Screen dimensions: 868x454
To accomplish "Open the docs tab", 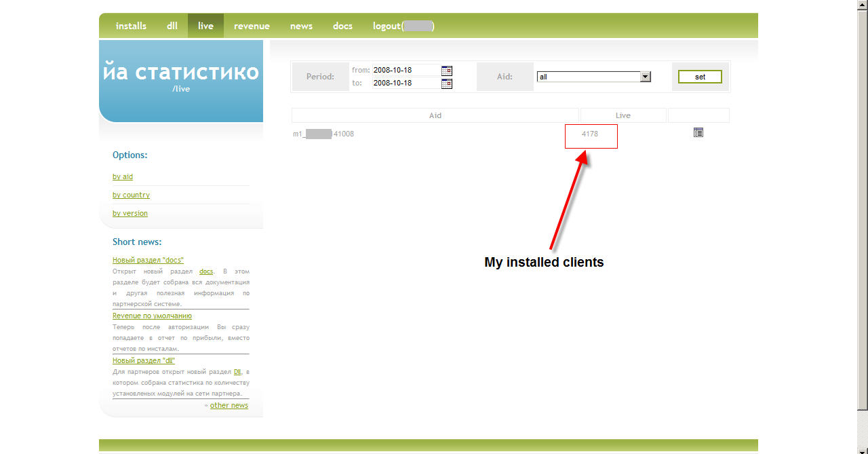I will pyautogui.click(x=342, y=26).
